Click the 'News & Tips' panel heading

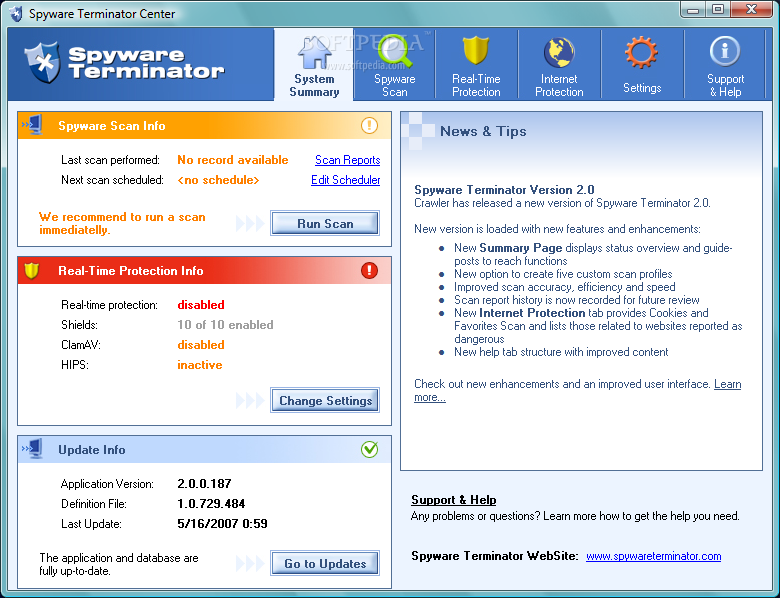pyautogui.click(x=483, y=131)
